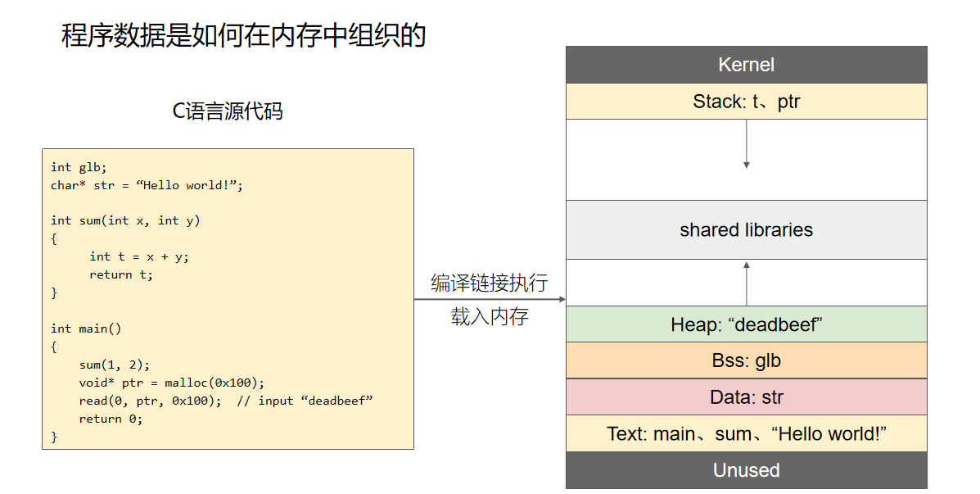The width and height of the screenshot is (980, 494).
Task: Click the orange Bss: glb block
Action: point(746,360)
